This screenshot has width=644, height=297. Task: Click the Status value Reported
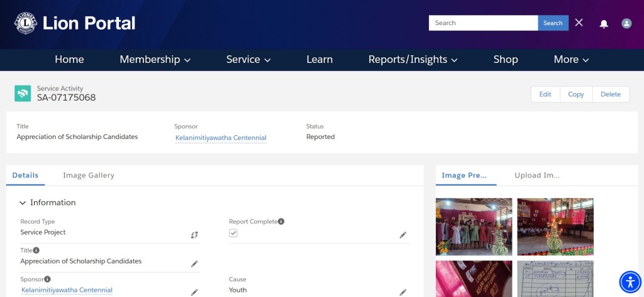[320, 137]
